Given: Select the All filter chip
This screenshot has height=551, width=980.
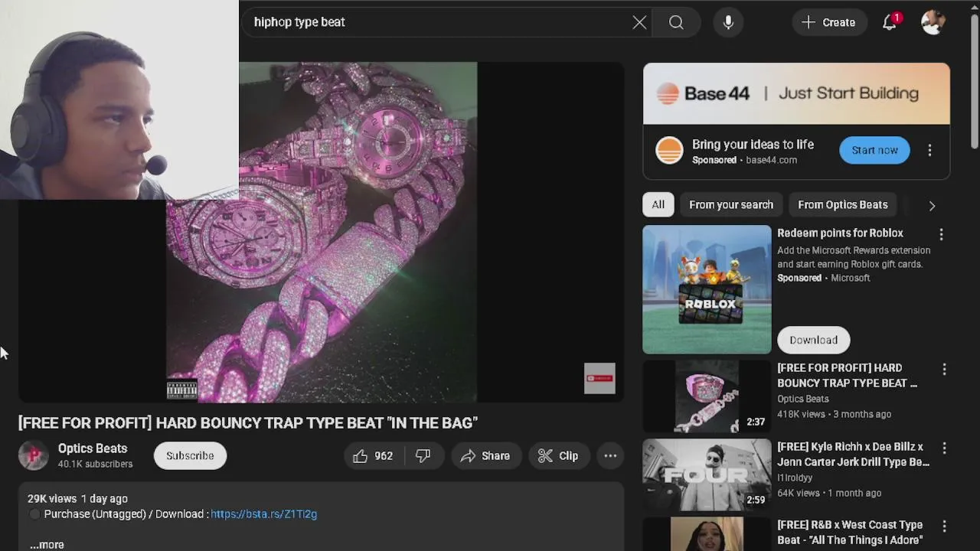Looking at the screenshot, I should click(658, 205).
